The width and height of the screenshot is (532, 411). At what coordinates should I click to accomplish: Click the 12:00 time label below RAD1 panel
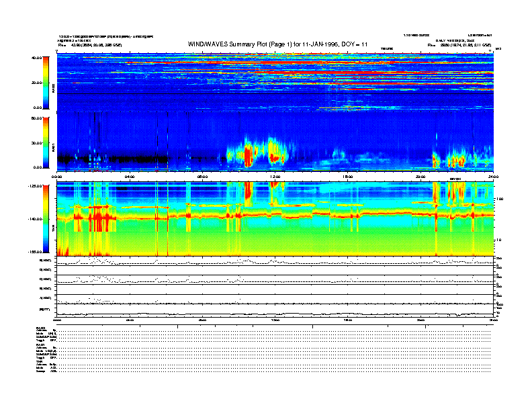point(275,177)
